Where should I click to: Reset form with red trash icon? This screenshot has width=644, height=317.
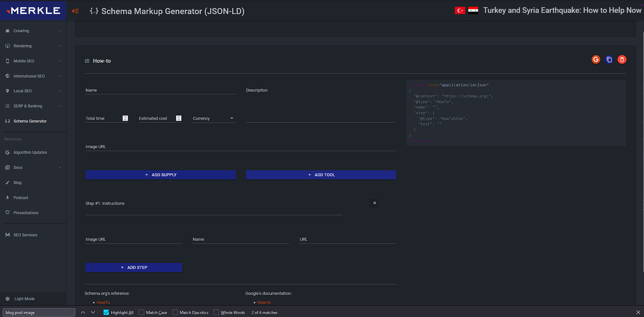(622, 59)
